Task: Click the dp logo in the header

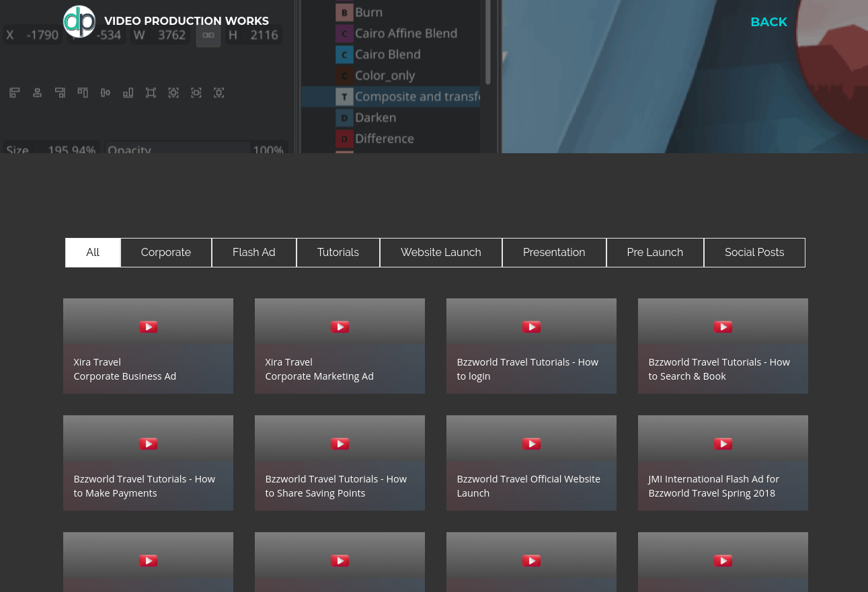Action: tap(79, 22)
